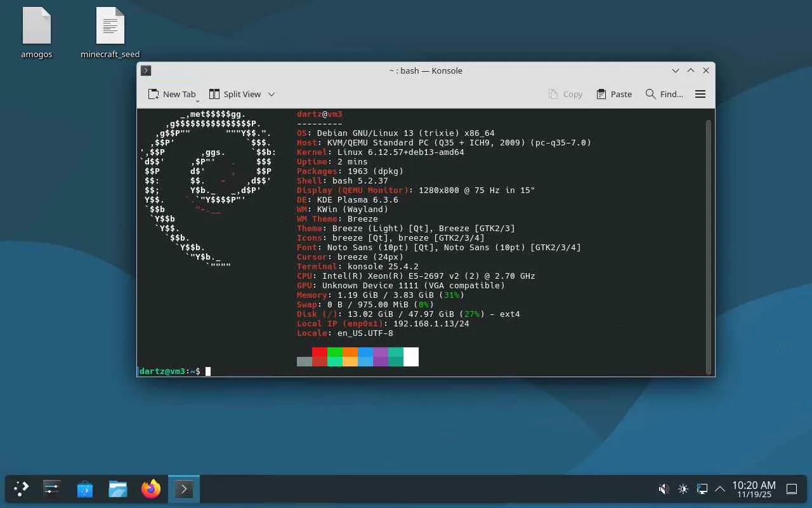812x508 pixels.
Task: Click the Disk (/): 13.02 GiB line
Action: 409,314
